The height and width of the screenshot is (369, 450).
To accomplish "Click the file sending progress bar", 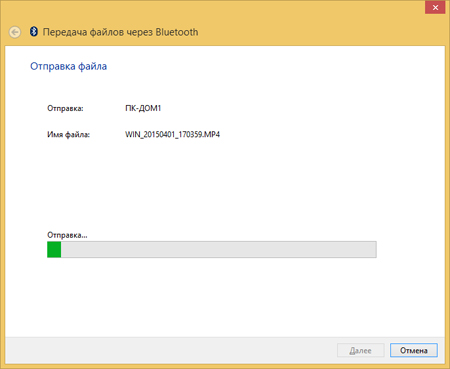I will point(212,249).
